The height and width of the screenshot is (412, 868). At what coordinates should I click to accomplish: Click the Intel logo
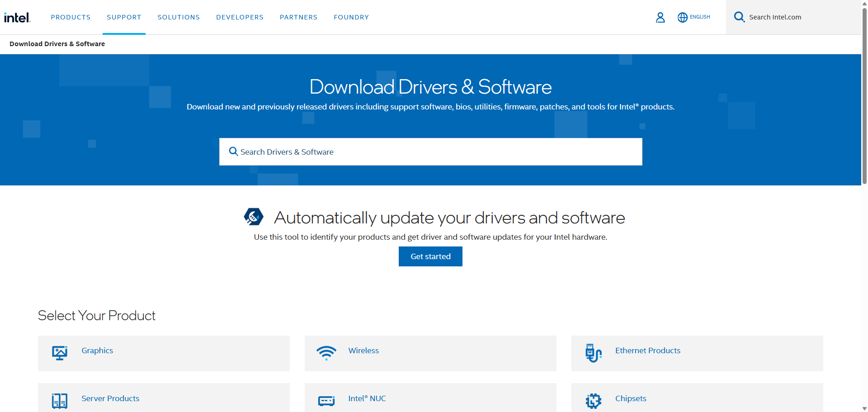tap(17, 17)
